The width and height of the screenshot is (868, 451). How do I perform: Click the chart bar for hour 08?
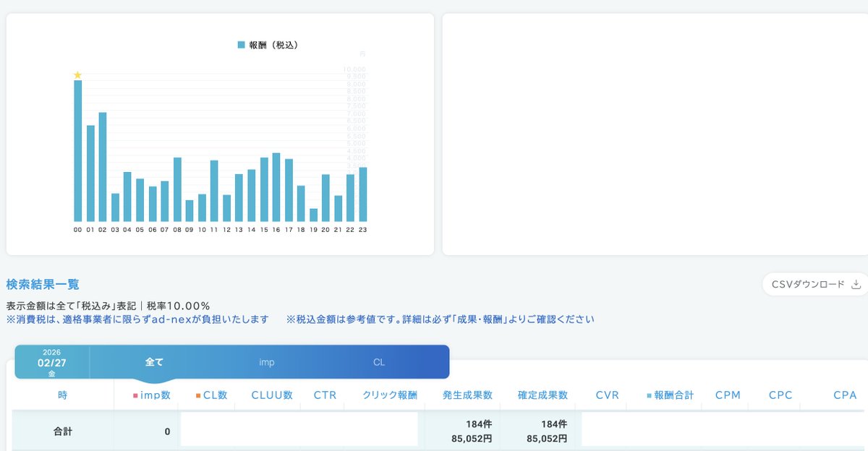click(x=177, y=189)
